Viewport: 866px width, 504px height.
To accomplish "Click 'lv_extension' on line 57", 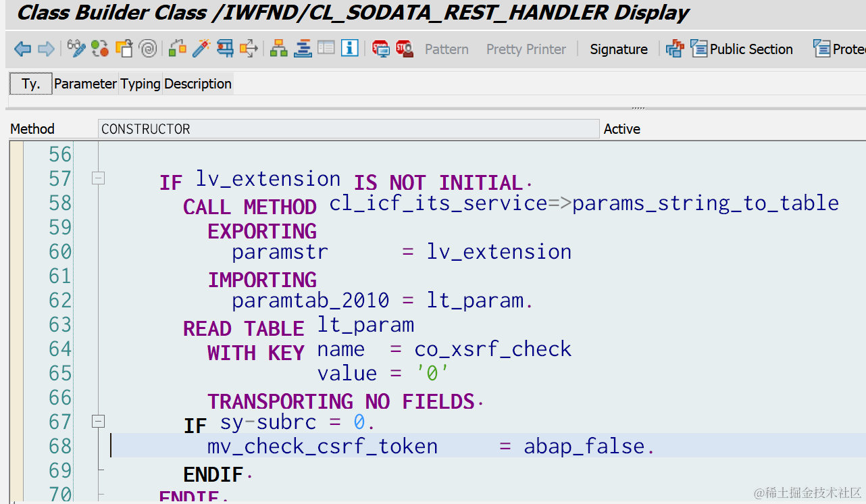I will click(x=268, y=179).
